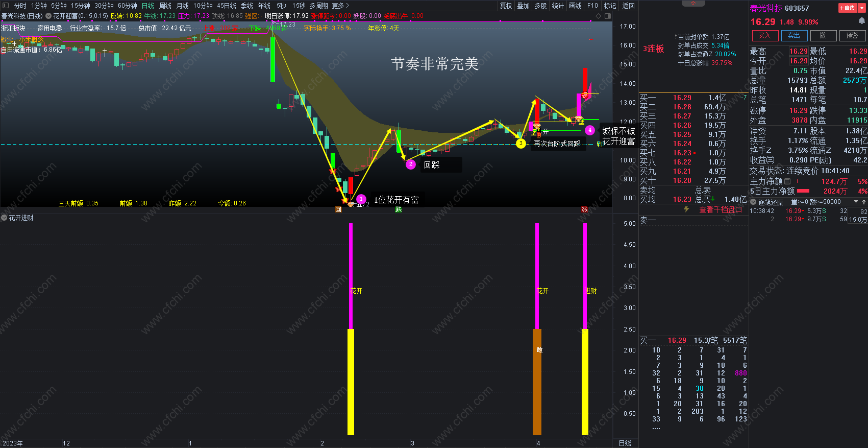Expand the 花开进财 sub-chart indicator menu
The image size is (868, 448).
tap(4, 218)
